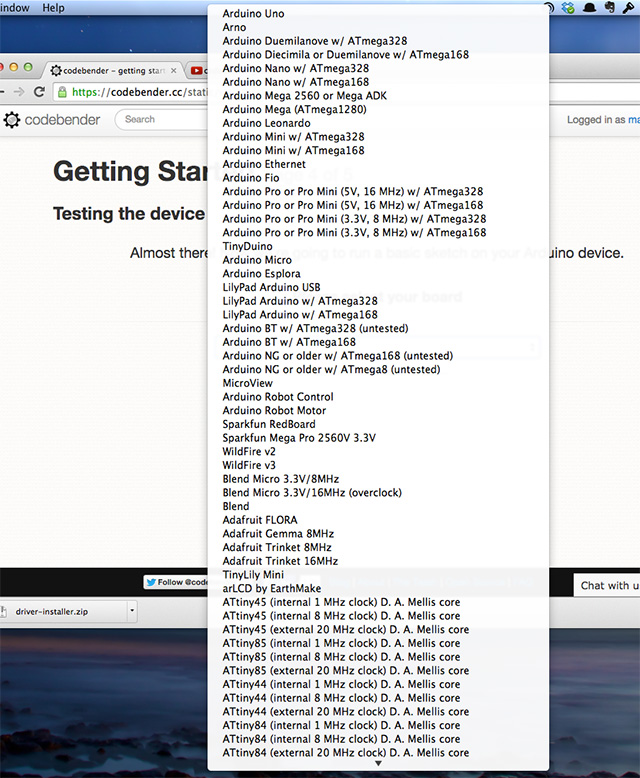Viewport: 640px width, 778px height.
Task: Select Sparkfun RedBoard from the list
Action: 268,424
